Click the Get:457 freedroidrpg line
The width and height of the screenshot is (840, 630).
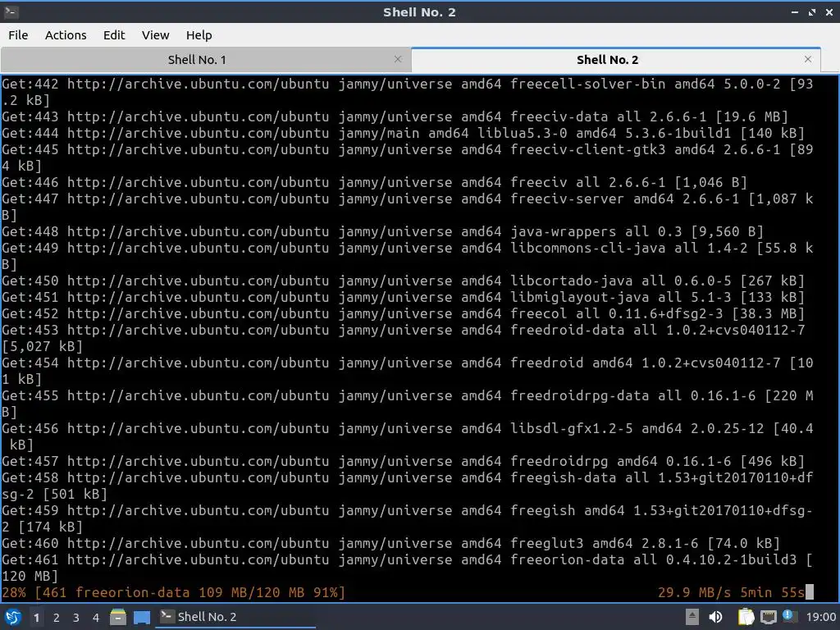pyautogui.click(x=403, y=461)
